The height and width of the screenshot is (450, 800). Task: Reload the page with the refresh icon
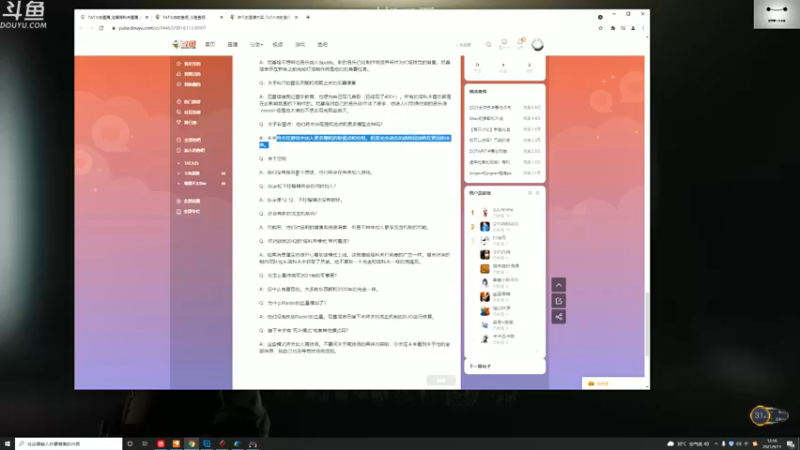pos(101,28)
